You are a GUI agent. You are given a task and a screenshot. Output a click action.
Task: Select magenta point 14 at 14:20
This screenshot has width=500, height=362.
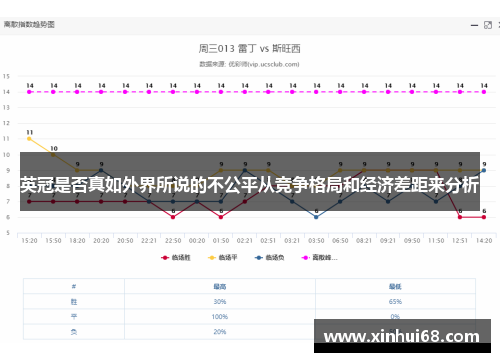(484, 92)
